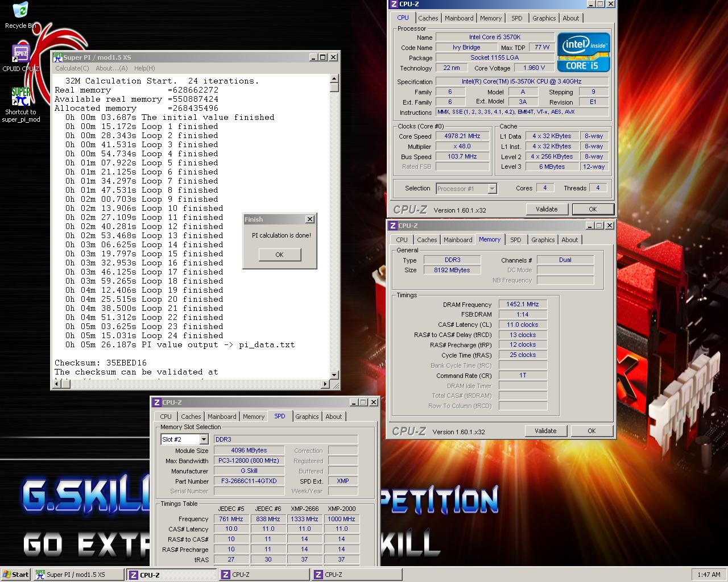This screenshot has width=728, height=582.
Task: Switch to About tab in the CPU window
Action: 571,18
